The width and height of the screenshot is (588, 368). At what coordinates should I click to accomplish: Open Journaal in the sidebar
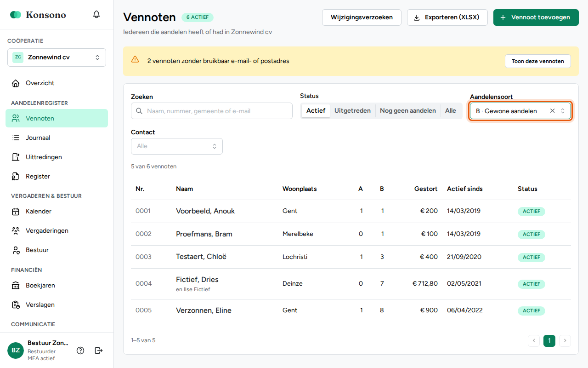57,138
